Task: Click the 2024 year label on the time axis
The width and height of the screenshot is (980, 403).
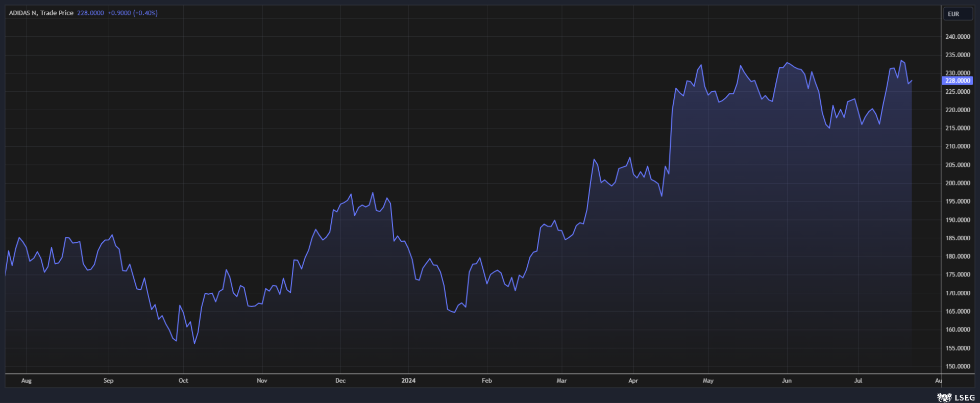Action: coord(408,381)
